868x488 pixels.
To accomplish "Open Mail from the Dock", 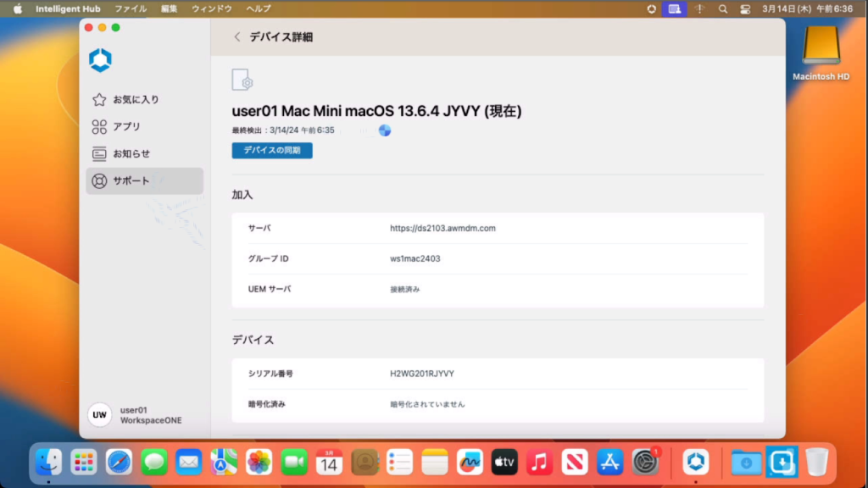I will click(189, 462).
